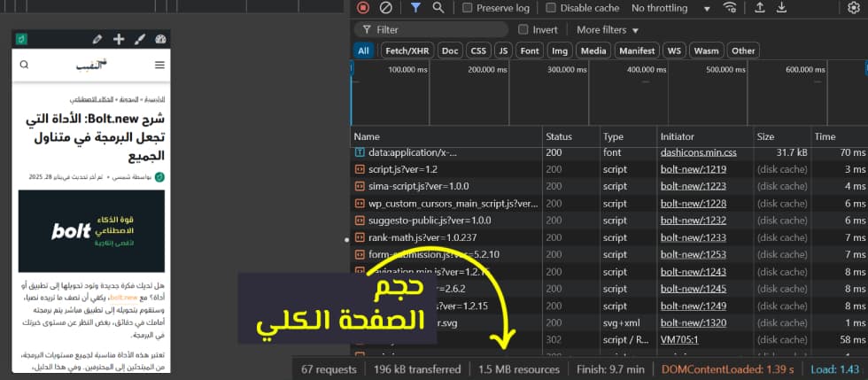Filter requests by Doc type
Screen dimensions: 868x380
coord(450,51)
